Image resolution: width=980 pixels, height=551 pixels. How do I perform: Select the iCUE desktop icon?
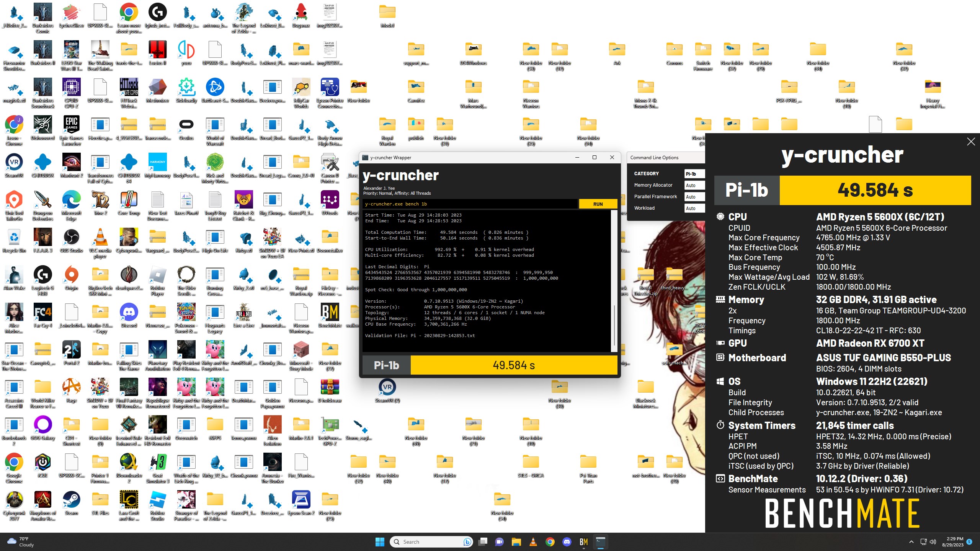point(43,466)
